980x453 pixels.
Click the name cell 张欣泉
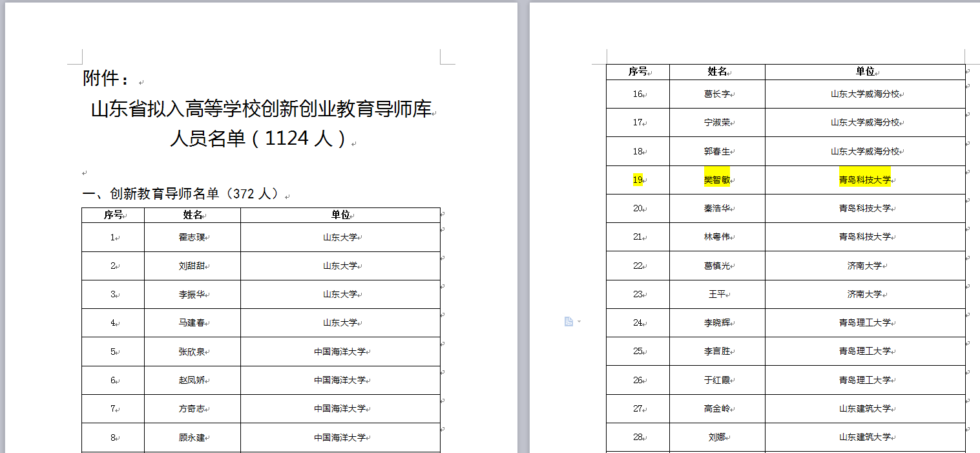192,352
